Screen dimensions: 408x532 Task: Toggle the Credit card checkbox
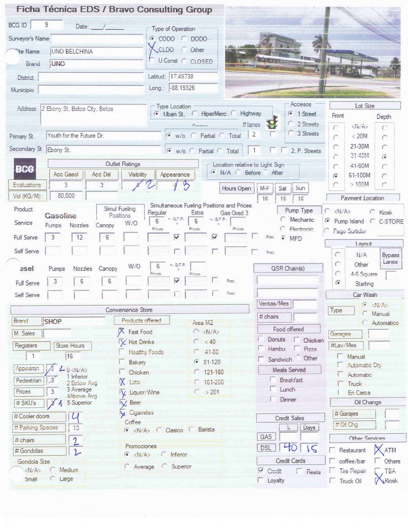click(260, 470)
